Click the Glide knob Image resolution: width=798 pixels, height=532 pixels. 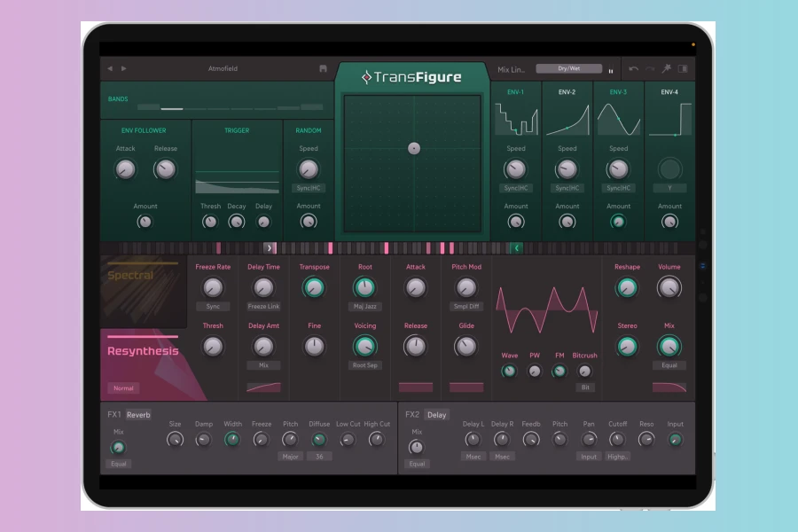tap(466, 347)
